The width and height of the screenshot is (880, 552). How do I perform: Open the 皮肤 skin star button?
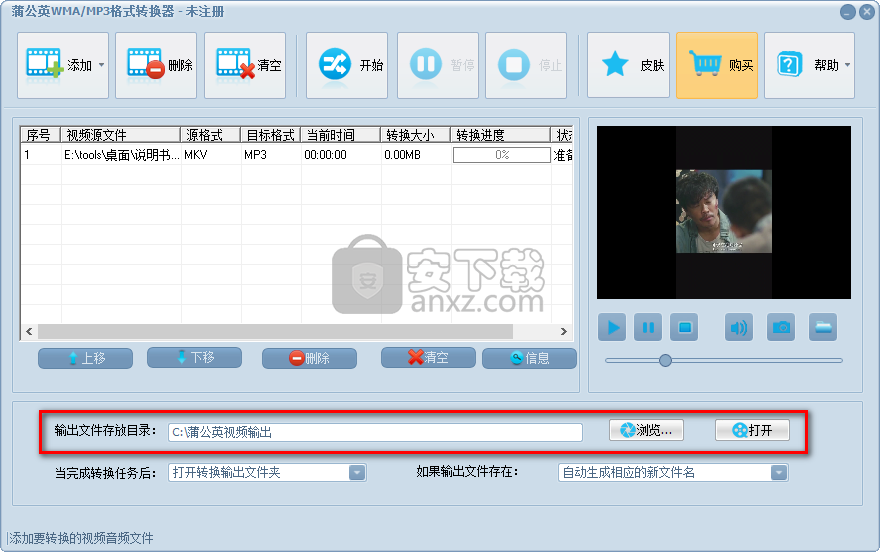(629, 65)
